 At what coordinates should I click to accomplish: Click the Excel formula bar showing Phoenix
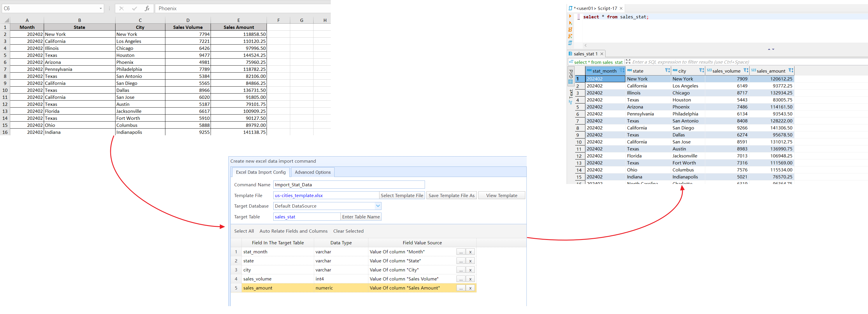pyautogui.click(x=243, y=8)
